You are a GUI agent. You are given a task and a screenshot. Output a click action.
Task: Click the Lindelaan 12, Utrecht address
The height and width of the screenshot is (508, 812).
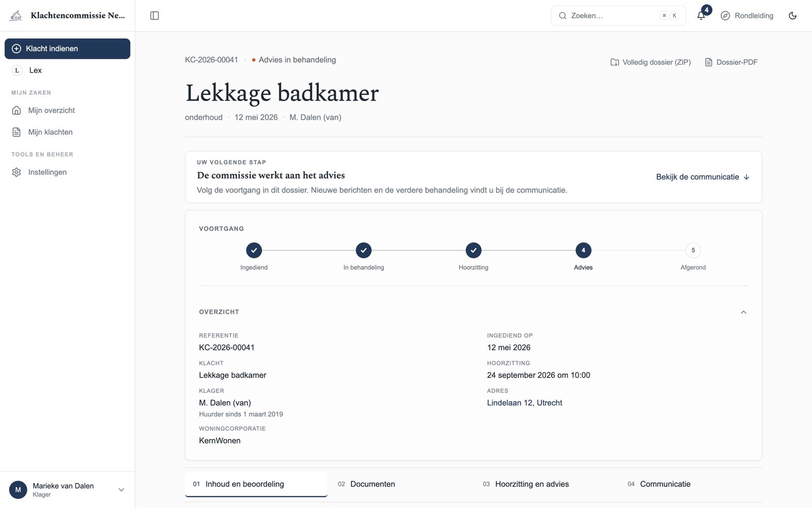click(525, 403)
